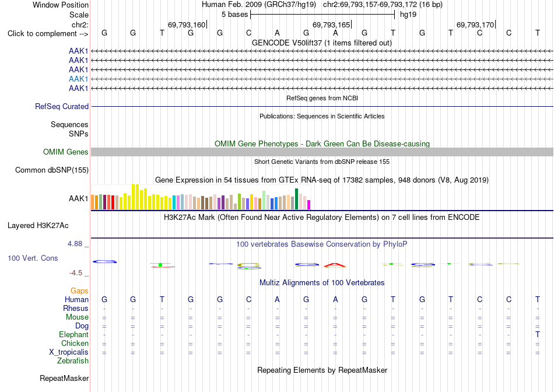The image size is (554, 392).
Task: Click the Human alignment row label
Action: point(76,299)
